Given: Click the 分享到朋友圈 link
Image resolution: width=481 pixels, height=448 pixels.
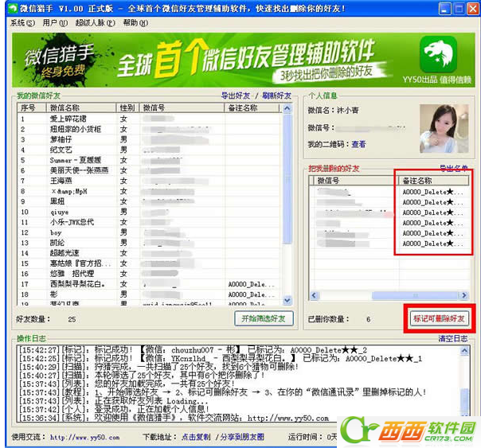Looking at the screenshot, I should [x=242, y=437].
